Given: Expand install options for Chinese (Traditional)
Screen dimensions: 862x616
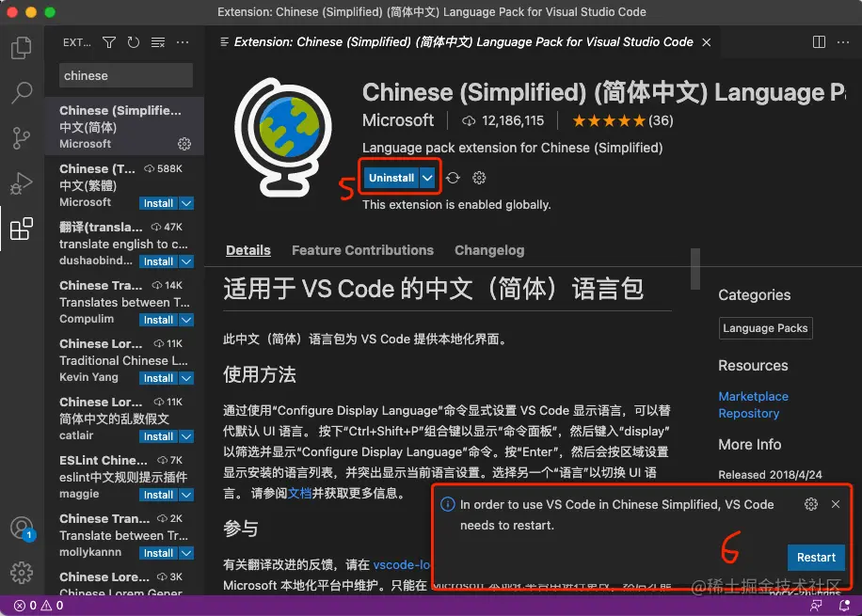Looking at the screenshot, I should point(187,203).
